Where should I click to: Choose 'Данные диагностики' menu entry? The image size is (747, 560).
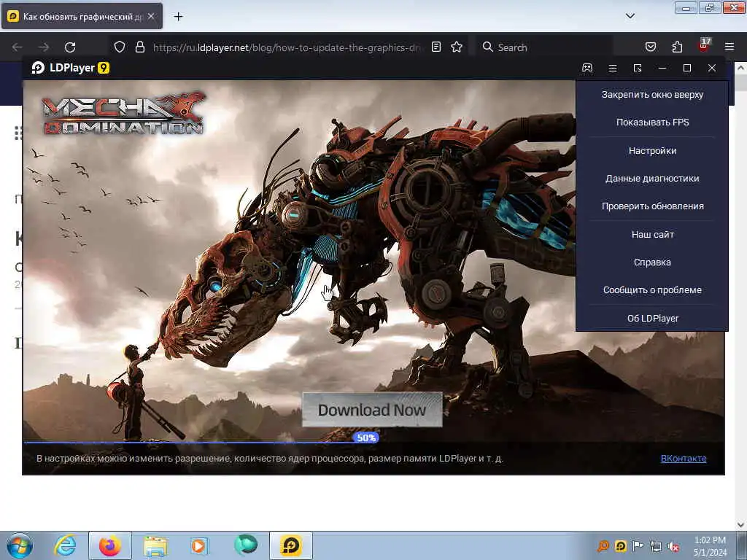click(652, 178)
